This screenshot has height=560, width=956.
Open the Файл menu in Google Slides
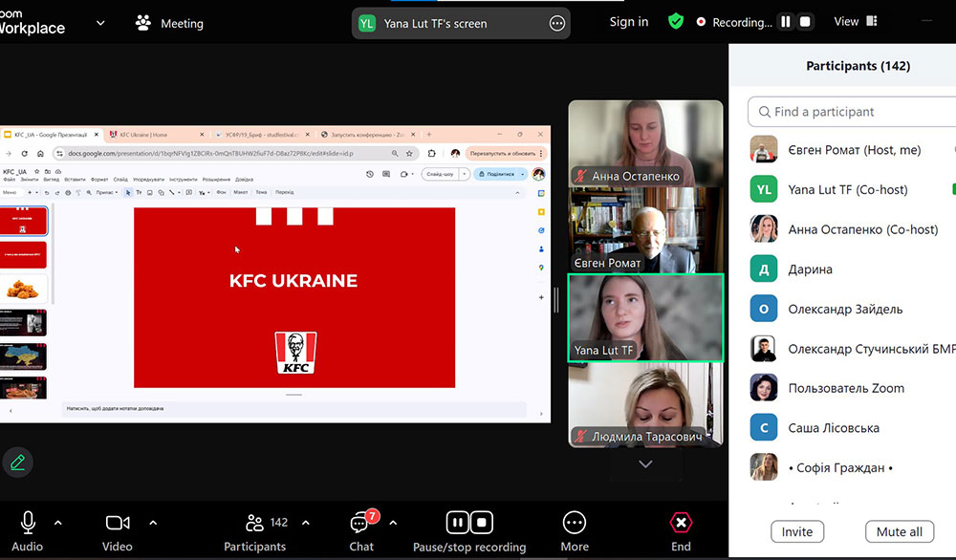coord(10,180)
